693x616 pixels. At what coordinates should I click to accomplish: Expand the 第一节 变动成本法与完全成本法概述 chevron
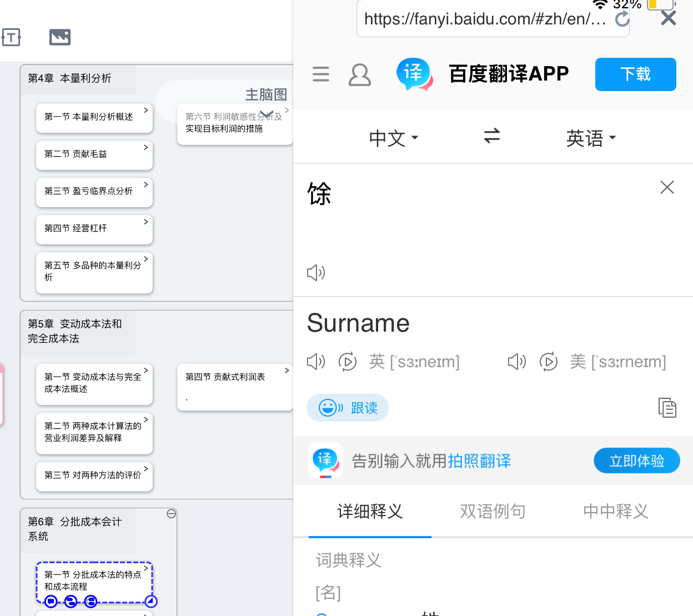[146, 370]
